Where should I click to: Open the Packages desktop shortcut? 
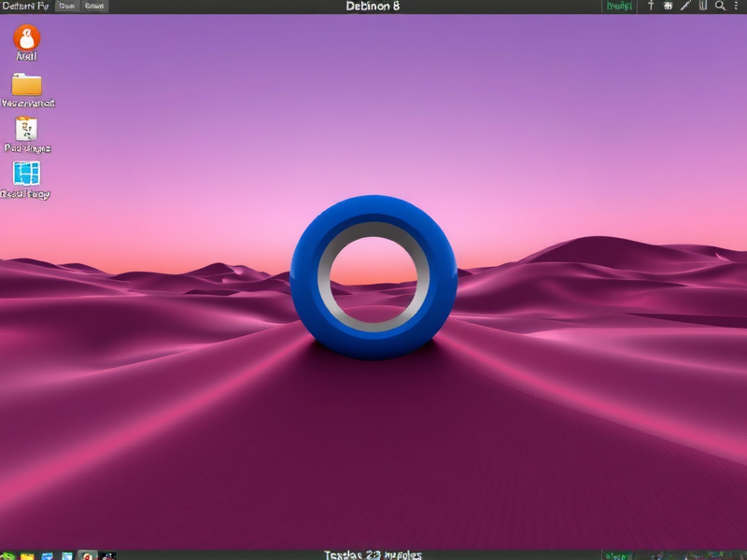(x=25, y=131)
